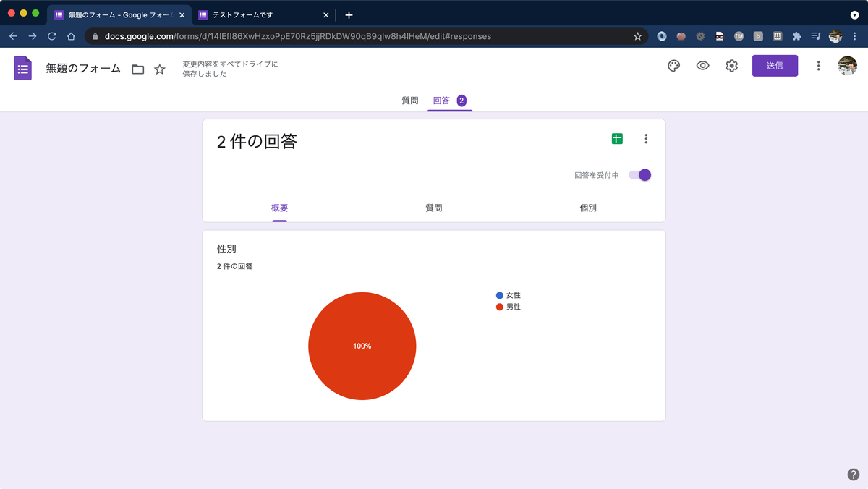
Task: Open the 質問 tab in responses card
Action: pyautogui.click(x=434, y=208)
